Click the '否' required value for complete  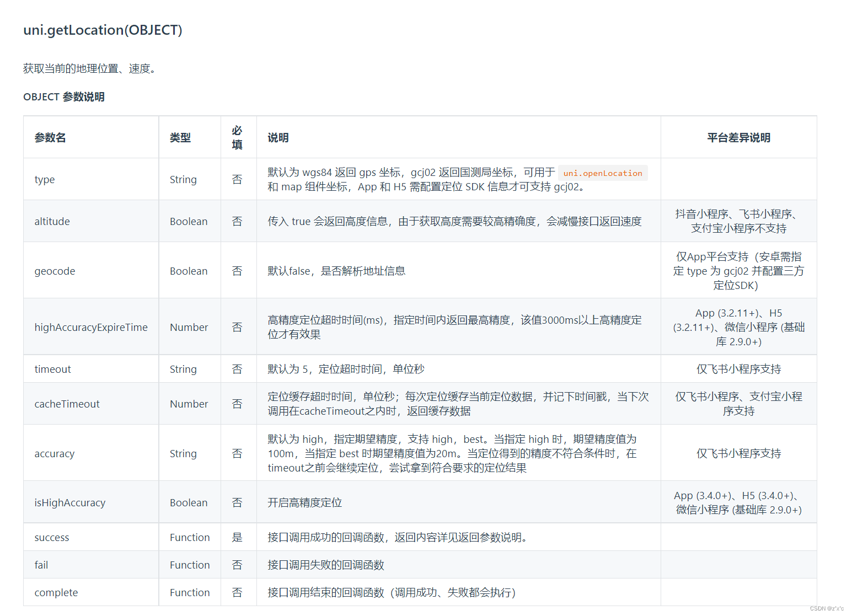click(x=237, y=592)
